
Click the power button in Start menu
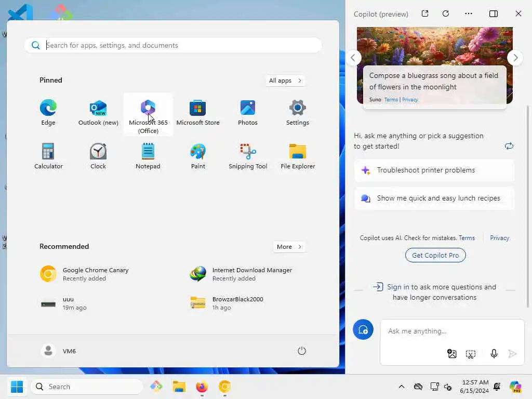[302, 351]
